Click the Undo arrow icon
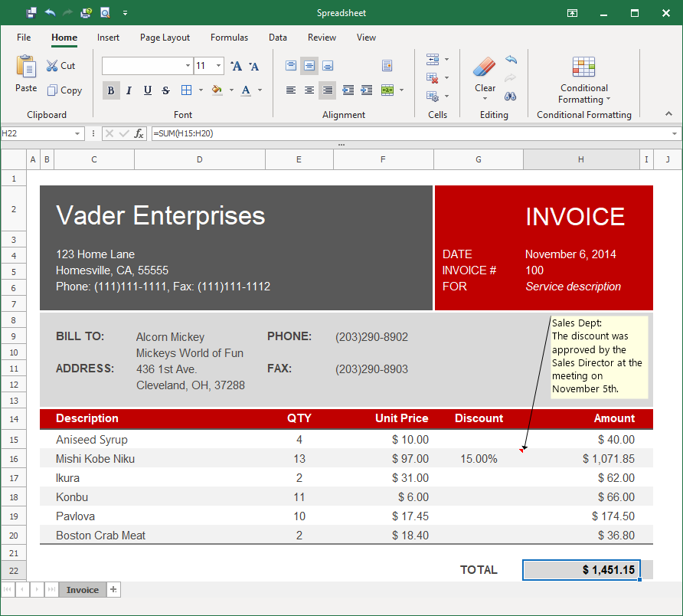 [511, 59]
